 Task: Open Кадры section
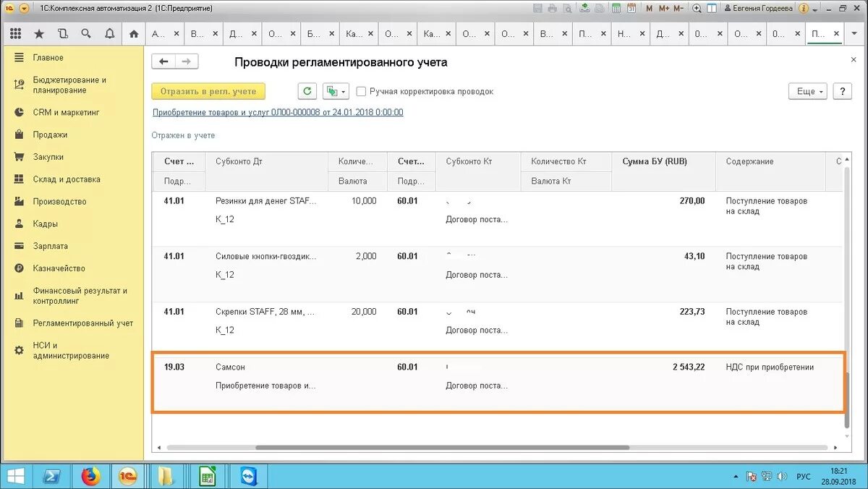click(x=45, y=224)
